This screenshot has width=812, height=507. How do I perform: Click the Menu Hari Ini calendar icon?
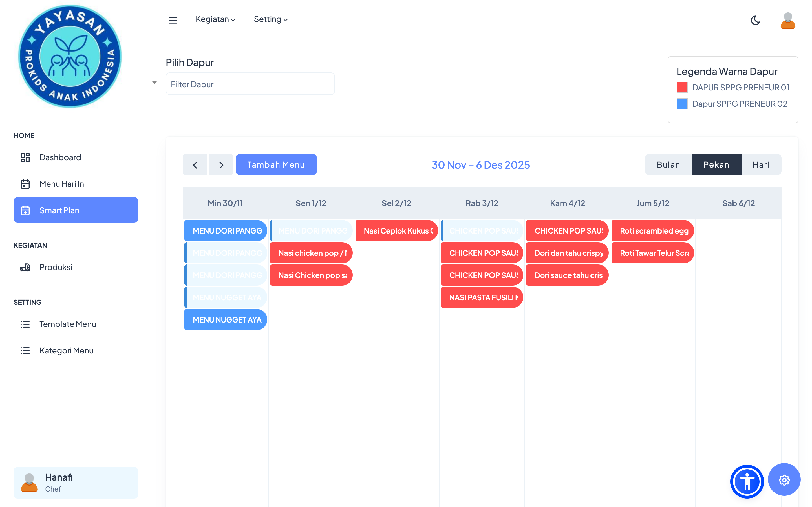click(25, 184)
